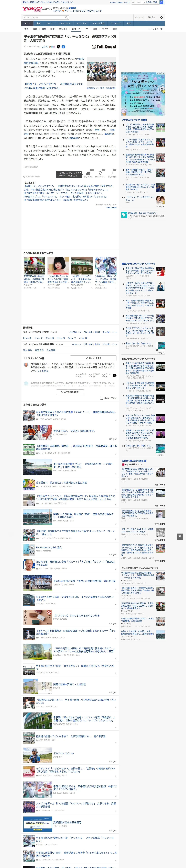The width and height of the screenshot is (186, 868).
Task: React with the わかりやすい lightbulb icon
Action: pyautogui.click(x=100, y=174)
